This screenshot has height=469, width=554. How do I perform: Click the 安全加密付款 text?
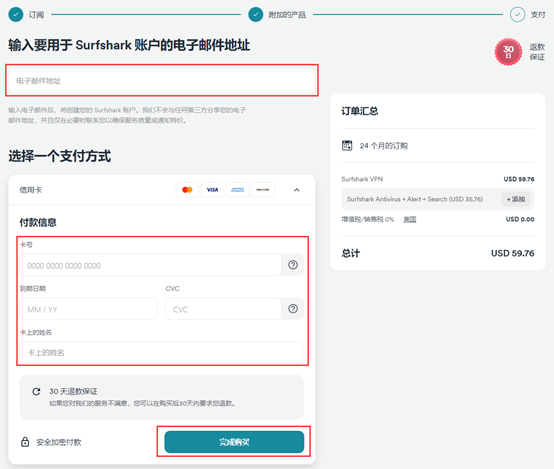(x=59, y=442)
